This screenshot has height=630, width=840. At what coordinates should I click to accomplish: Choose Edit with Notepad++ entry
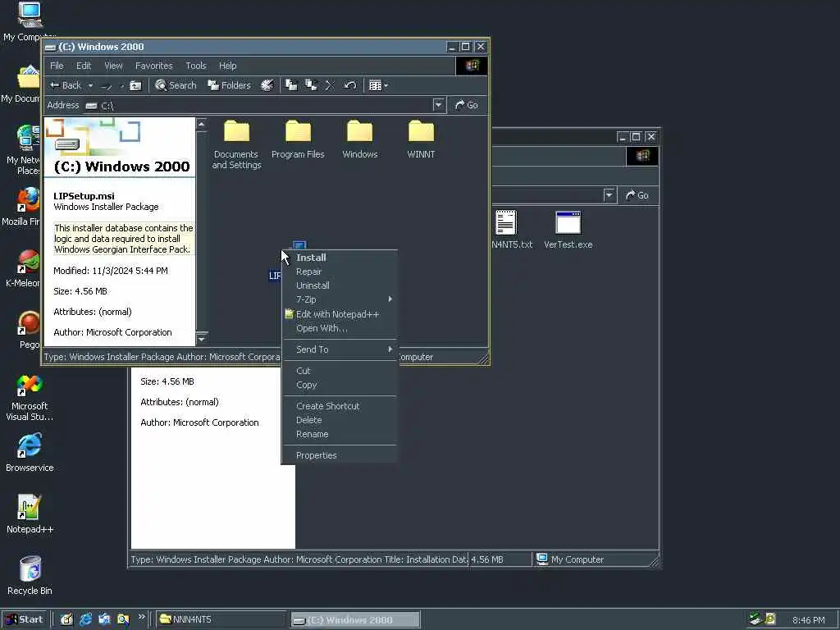tap(340, 314)
